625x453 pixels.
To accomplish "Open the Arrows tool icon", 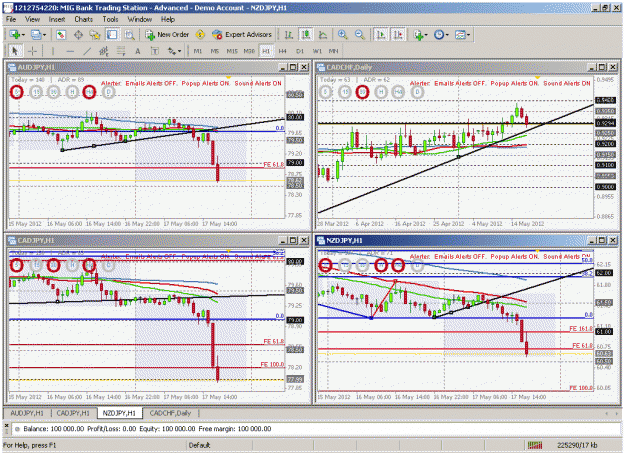I will pos(171,51).
